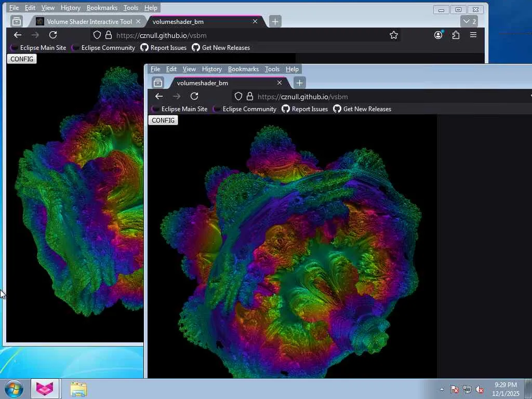This screenshot has width=532, height=399.
Task: Select volumeshader_bm tab in front window
Action: (229, 83)
